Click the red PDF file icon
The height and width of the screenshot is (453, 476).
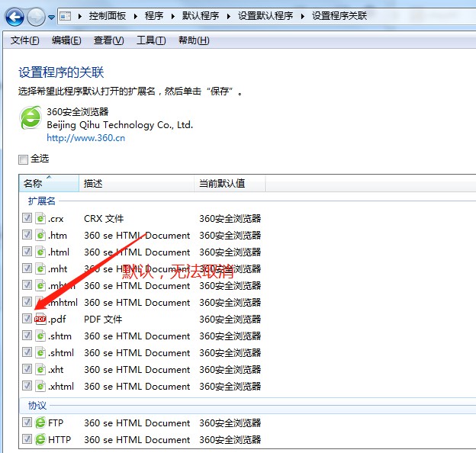pos(40,319)
